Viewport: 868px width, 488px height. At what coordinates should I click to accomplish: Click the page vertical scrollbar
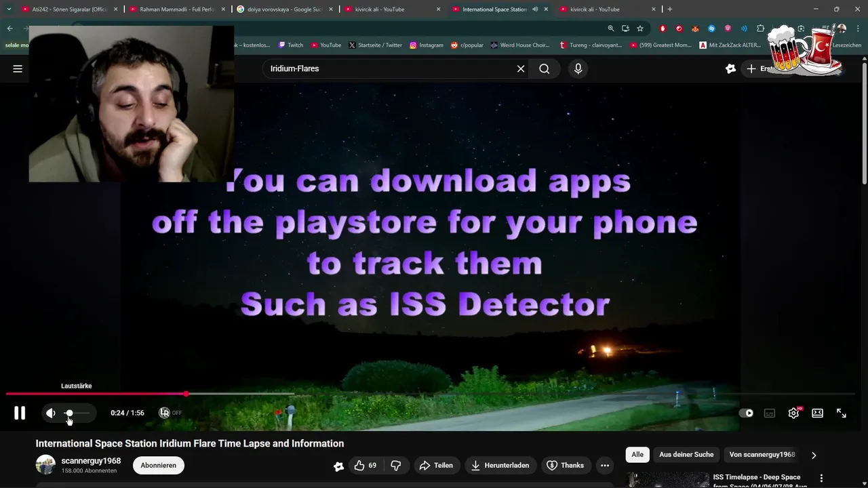[864, 122]
